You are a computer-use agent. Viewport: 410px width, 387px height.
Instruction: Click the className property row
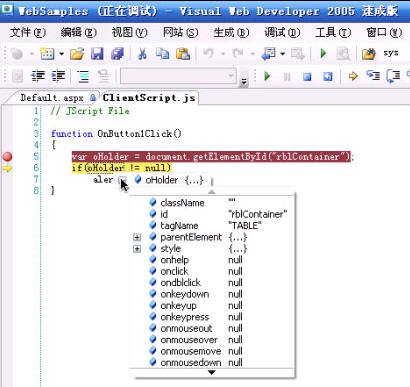coord(212,203)
